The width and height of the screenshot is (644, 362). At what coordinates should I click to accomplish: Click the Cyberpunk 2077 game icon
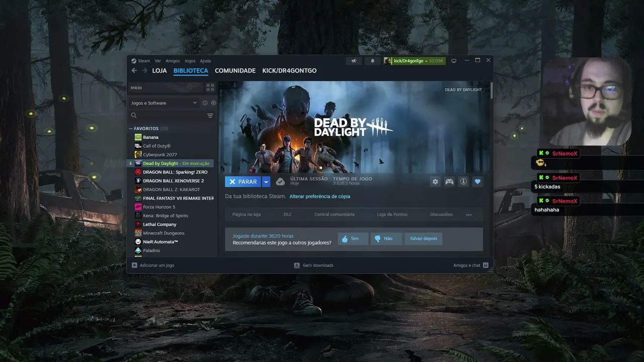coord(138,154)
